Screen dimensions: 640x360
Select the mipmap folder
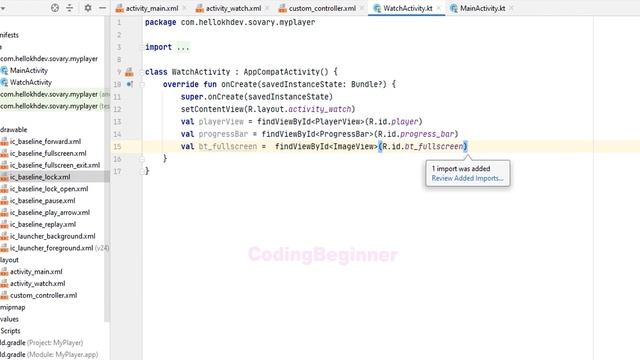click(13, 307)
